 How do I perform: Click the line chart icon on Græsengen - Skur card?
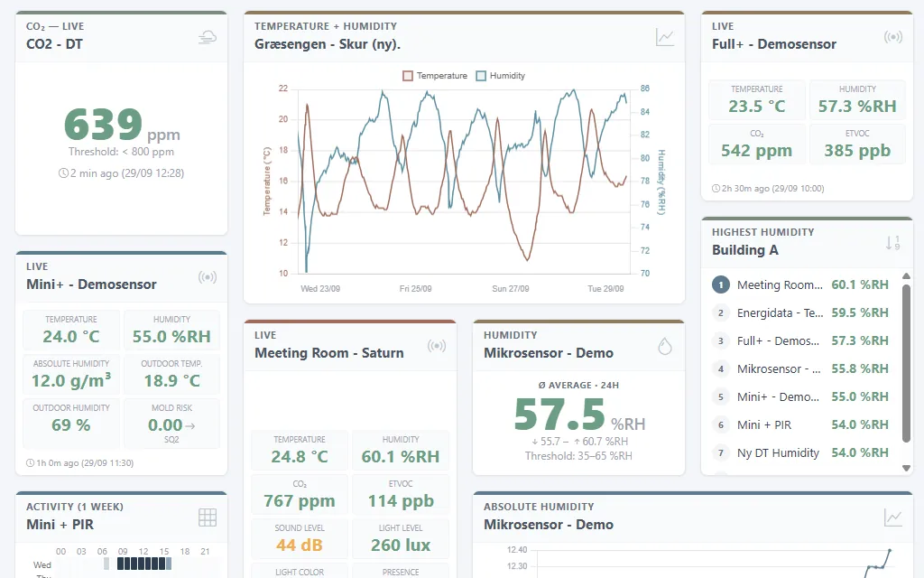click(x=665, y=37)
